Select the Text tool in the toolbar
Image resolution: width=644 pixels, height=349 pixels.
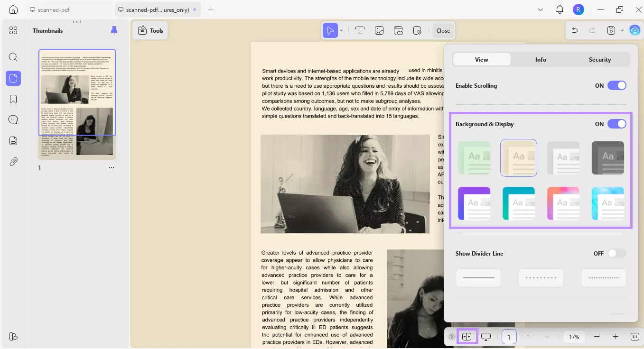point(360,30)
